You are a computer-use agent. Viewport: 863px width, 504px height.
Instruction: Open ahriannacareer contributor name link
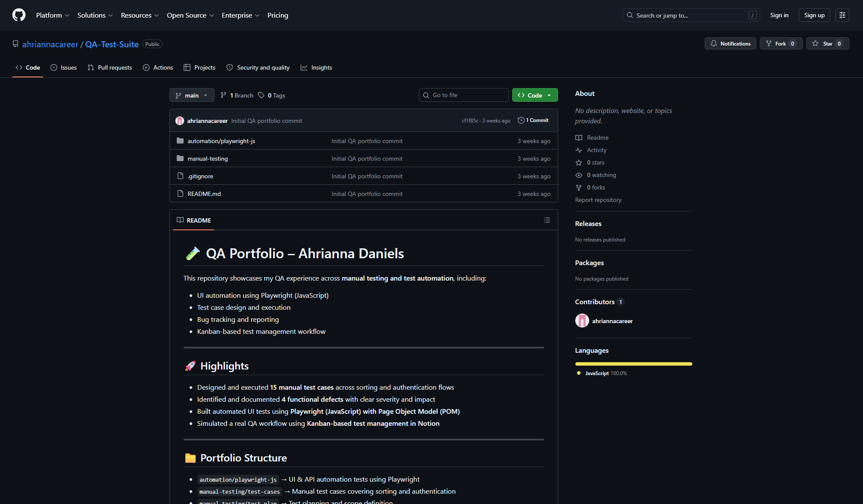pyautogui.click(x=612, y=321)
